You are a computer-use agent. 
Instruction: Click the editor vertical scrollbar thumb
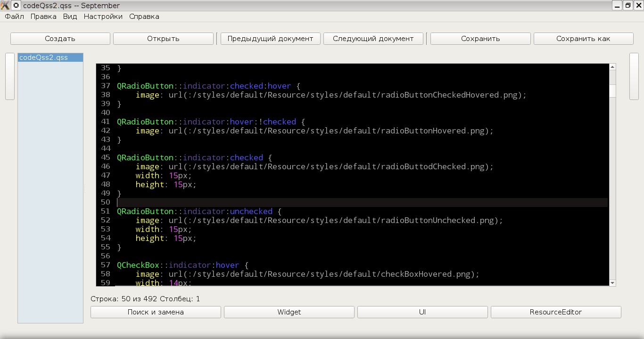(612, 91)
